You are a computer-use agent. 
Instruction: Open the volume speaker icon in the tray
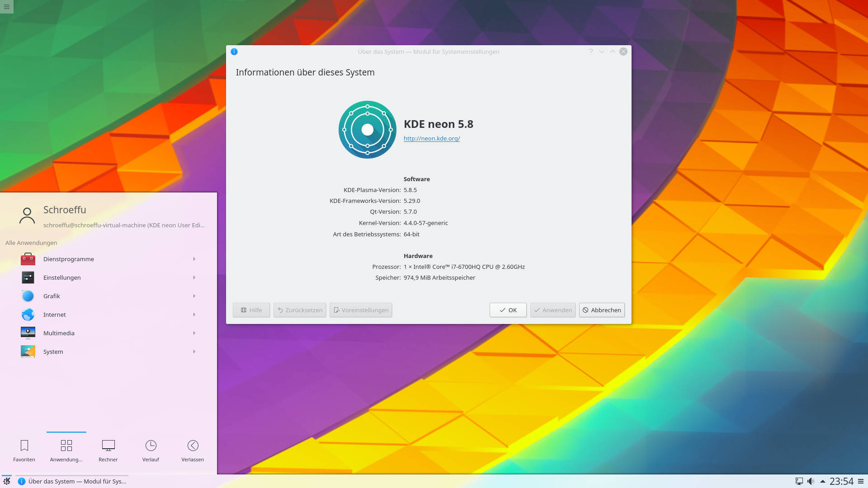point(811,481)
